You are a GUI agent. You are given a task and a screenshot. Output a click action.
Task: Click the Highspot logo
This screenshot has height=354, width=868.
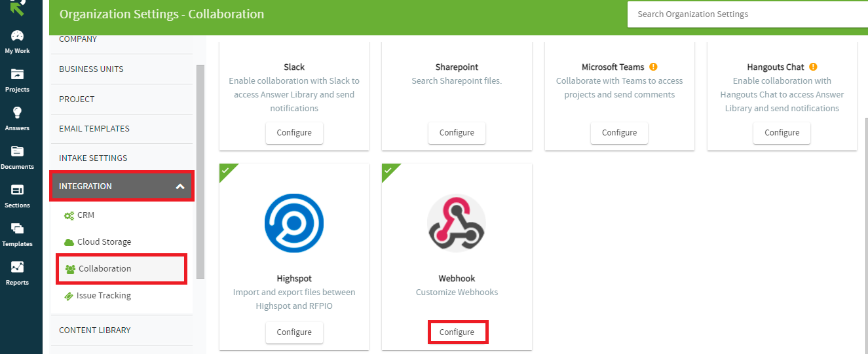coord(294,223)
